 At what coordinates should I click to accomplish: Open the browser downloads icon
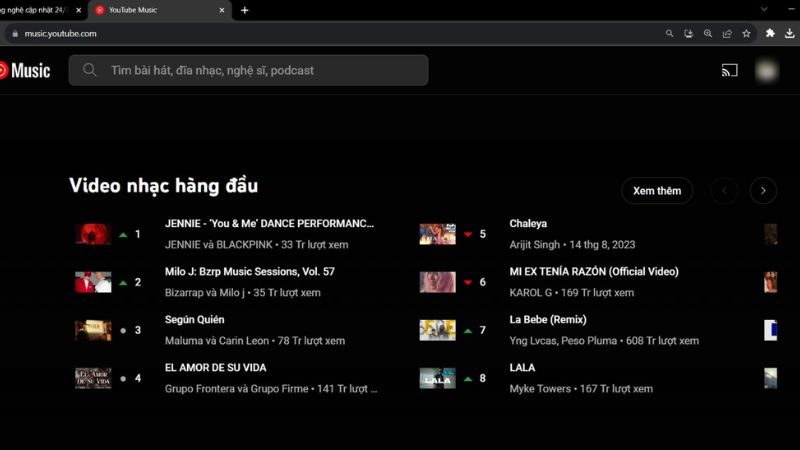point(789,33)
